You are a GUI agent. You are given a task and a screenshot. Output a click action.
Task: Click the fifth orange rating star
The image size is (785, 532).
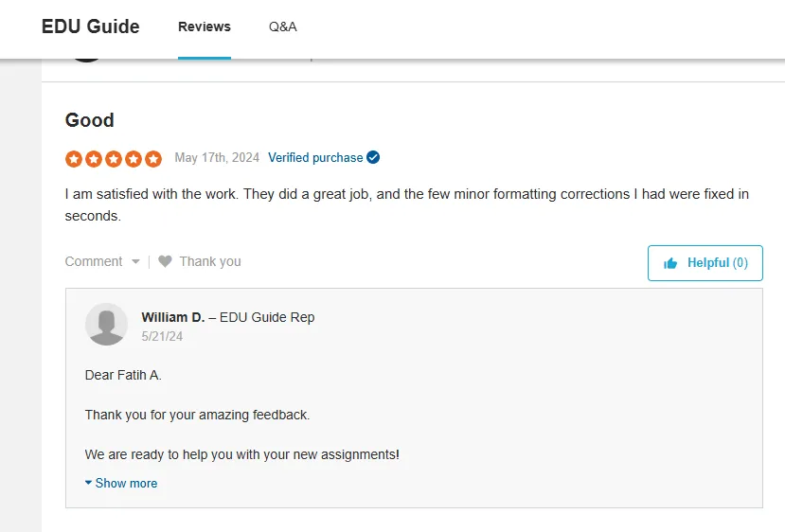(153, 159)
